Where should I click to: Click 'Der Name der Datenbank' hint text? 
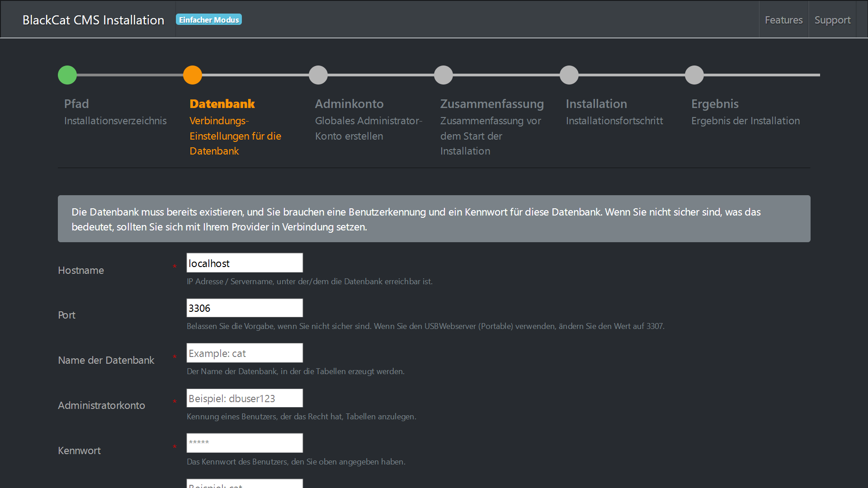point(296,371)
